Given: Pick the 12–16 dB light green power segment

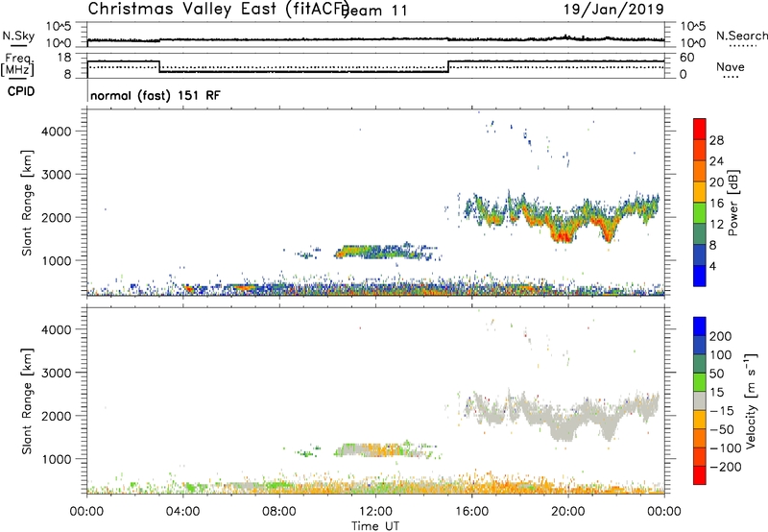Looking at the screenshot, I should click(700, 212).
